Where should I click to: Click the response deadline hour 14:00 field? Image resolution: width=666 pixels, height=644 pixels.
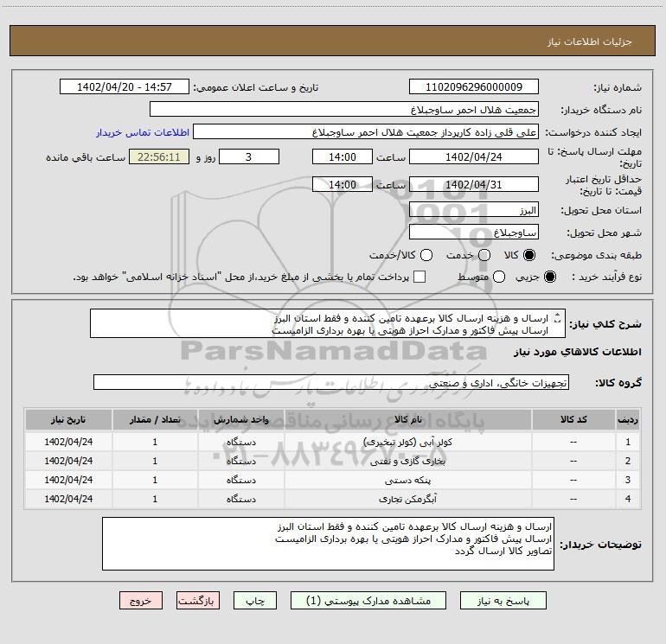click(x=343, y=156)
